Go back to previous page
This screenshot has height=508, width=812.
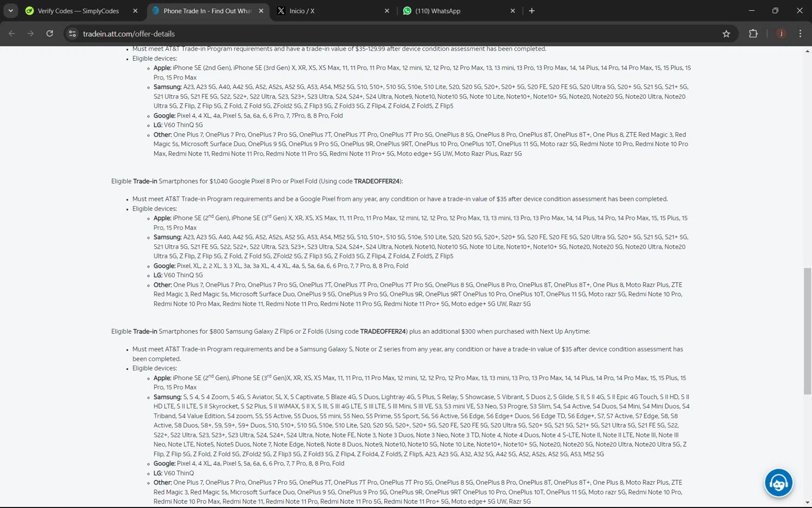tap(12, 34)
